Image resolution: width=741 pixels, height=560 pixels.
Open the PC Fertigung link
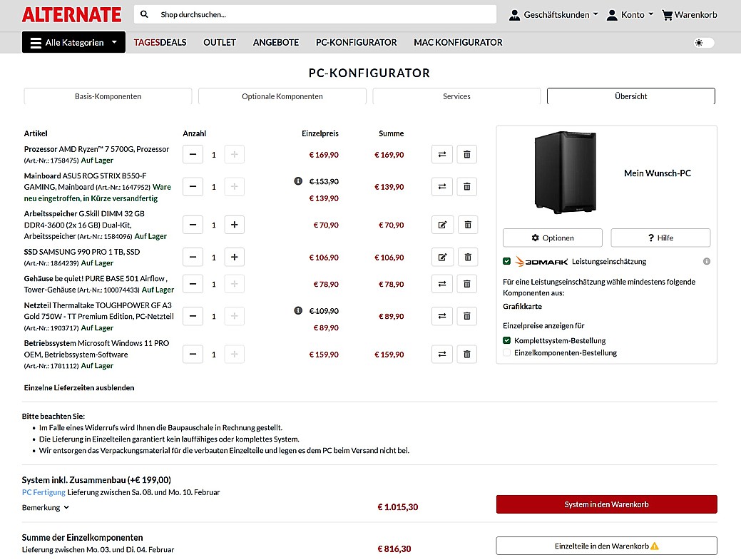44,492
